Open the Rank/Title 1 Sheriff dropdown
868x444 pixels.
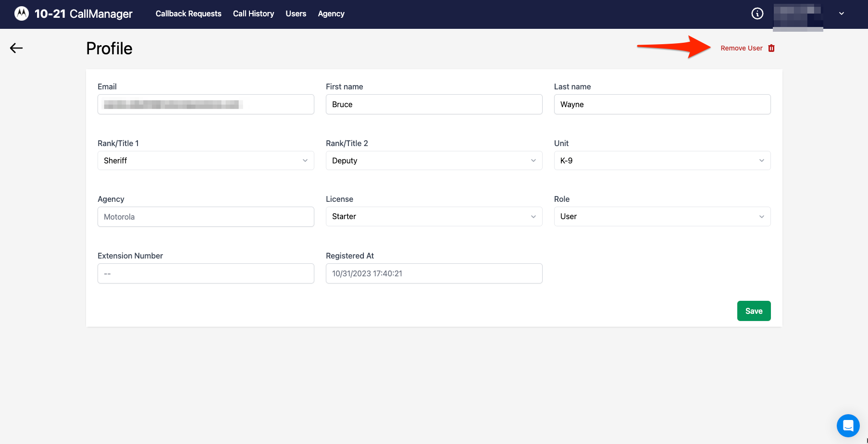coord(206,160)
